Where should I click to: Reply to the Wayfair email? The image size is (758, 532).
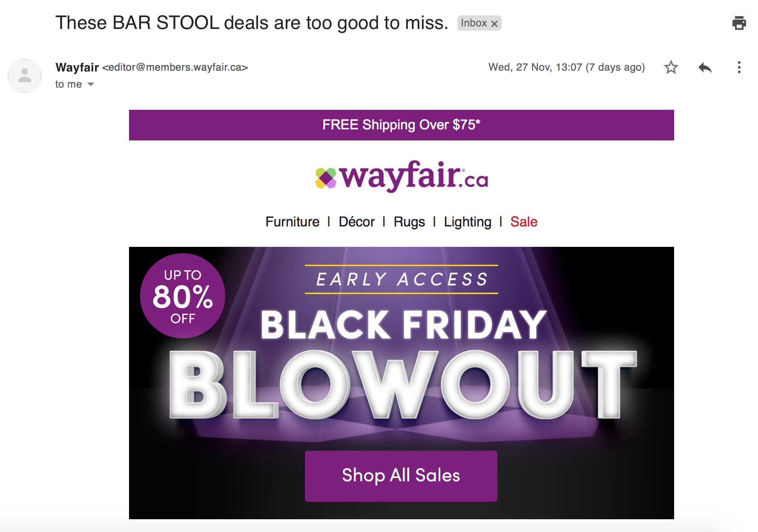pos(705,67)
